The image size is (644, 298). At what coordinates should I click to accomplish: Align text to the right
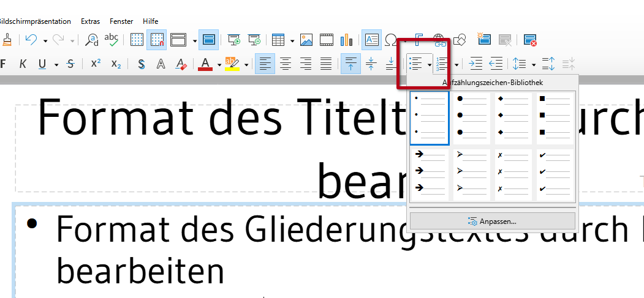pos(306,64)
